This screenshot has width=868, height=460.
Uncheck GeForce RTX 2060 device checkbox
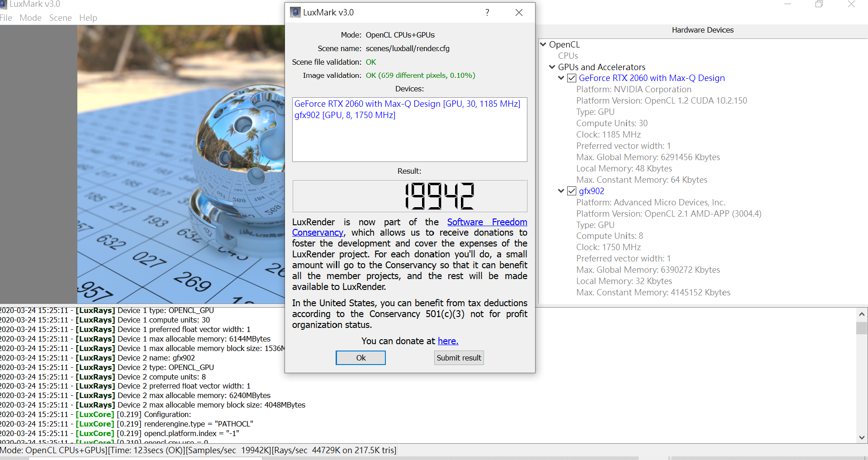(x=572, y=78)
